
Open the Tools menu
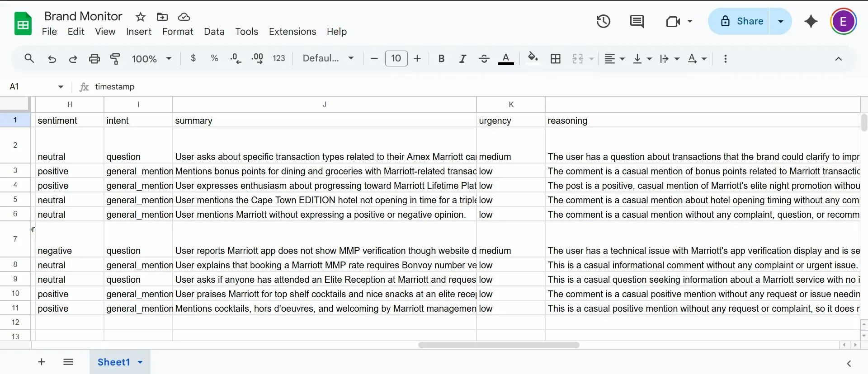coord(246,32)
